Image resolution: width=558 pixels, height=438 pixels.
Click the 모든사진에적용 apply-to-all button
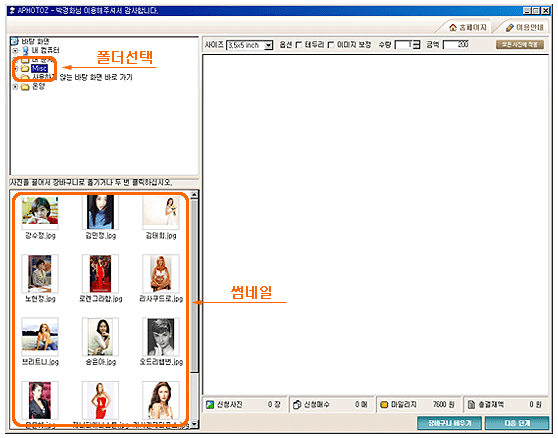click(x=520, y=44)
